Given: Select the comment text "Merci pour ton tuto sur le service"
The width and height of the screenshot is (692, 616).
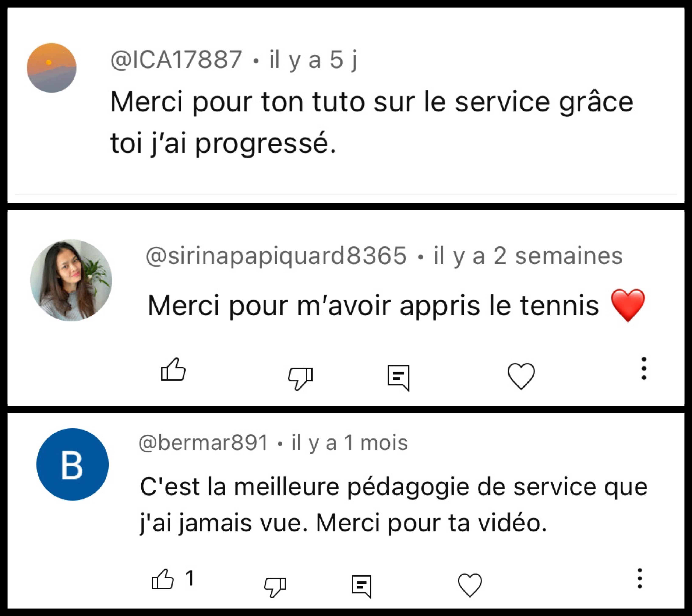Looking at the screenshot, I should [371, 102].
